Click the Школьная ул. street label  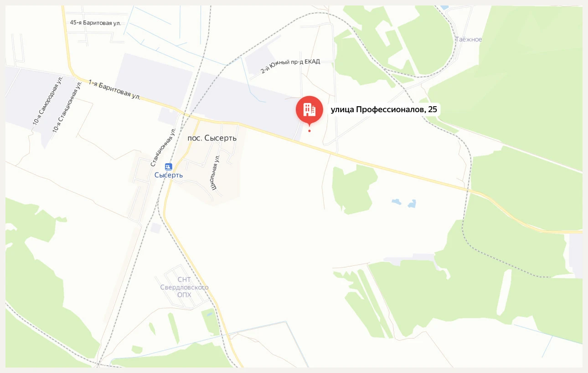pos(215,172)
